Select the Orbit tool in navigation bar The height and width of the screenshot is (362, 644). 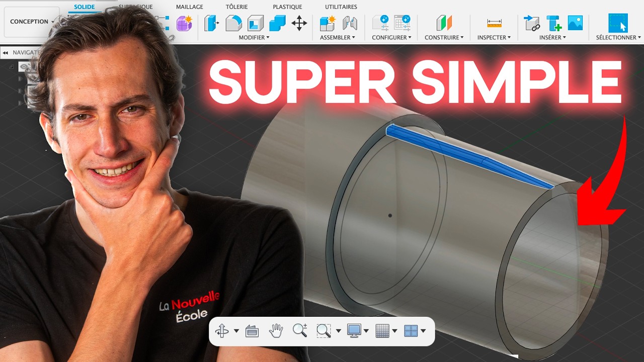coord(222,331)
